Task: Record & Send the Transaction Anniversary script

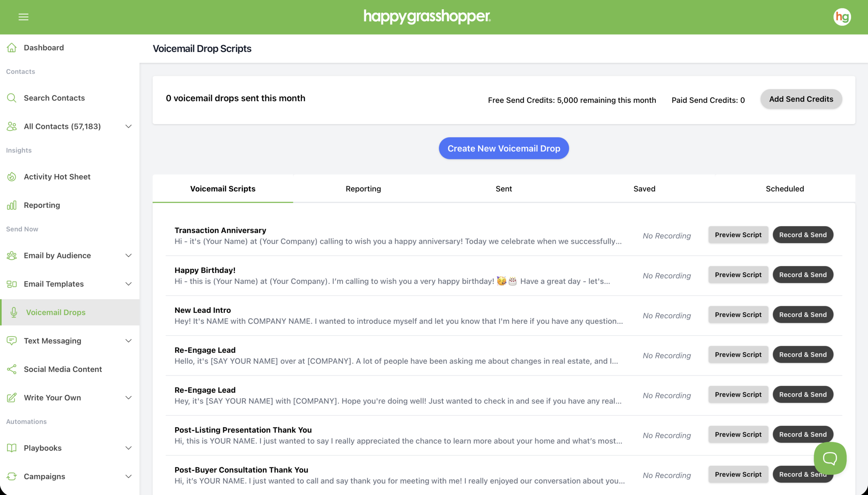Action: pos(803,235)
